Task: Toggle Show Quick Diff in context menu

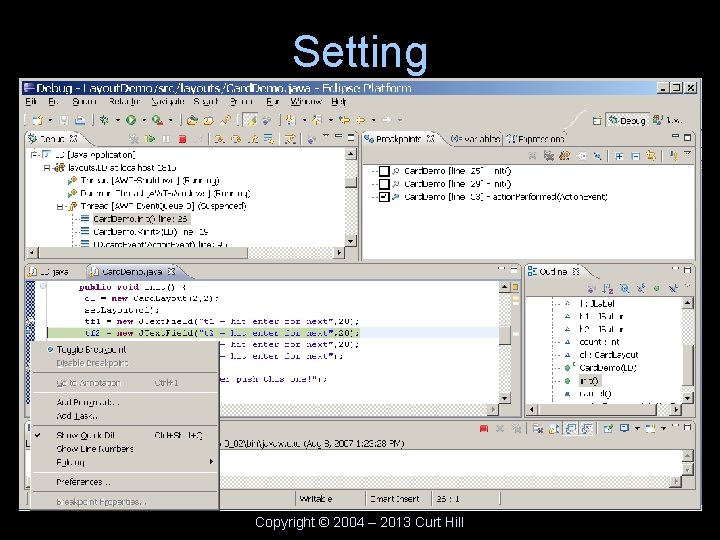Action: 124,435
